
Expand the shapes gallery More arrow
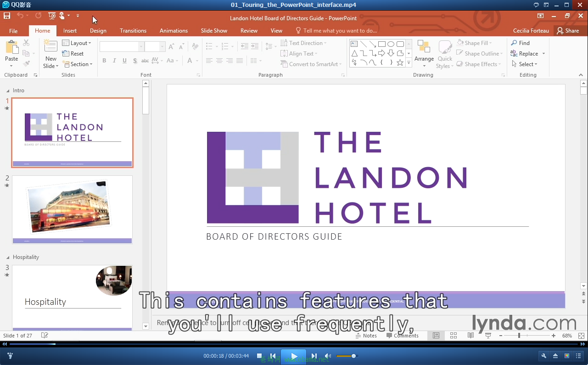pyautogui.click(x=409, y=63)
